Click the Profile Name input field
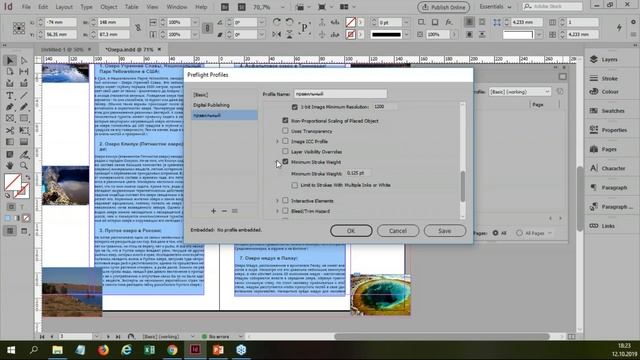 (340, 94)
